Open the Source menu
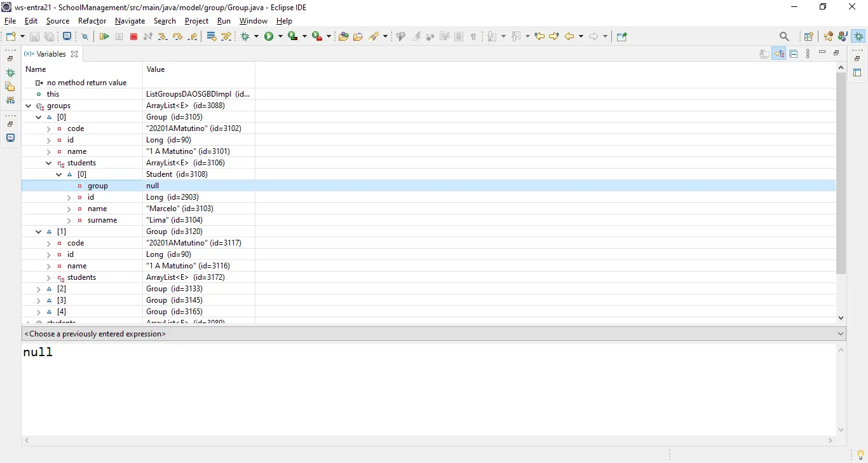 [x=58, y=21]
